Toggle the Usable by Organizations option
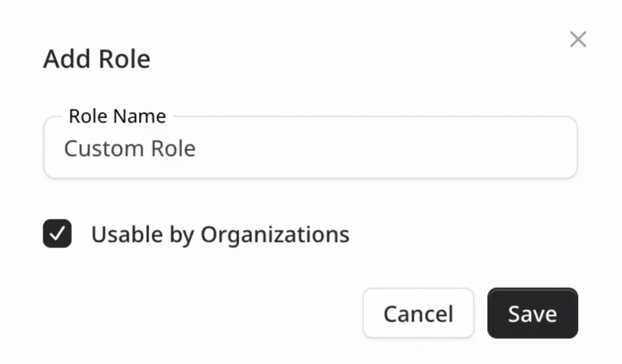The height and width of the screenshot is (364, 622). coord(57,234)
